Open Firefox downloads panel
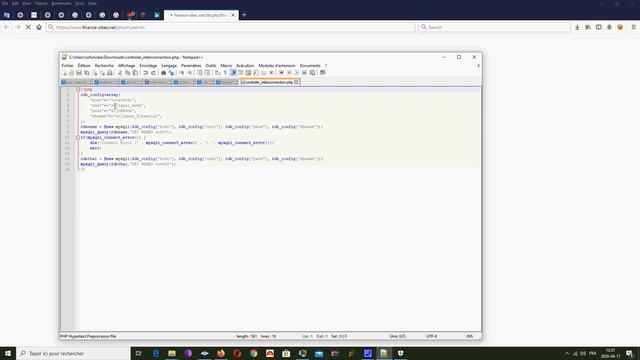 [577, 27]
